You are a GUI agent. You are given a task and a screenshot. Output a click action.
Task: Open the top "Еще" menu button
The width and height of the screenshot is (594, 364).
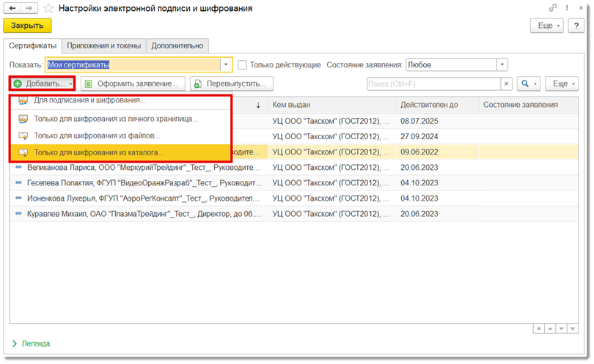coord(549,26)
